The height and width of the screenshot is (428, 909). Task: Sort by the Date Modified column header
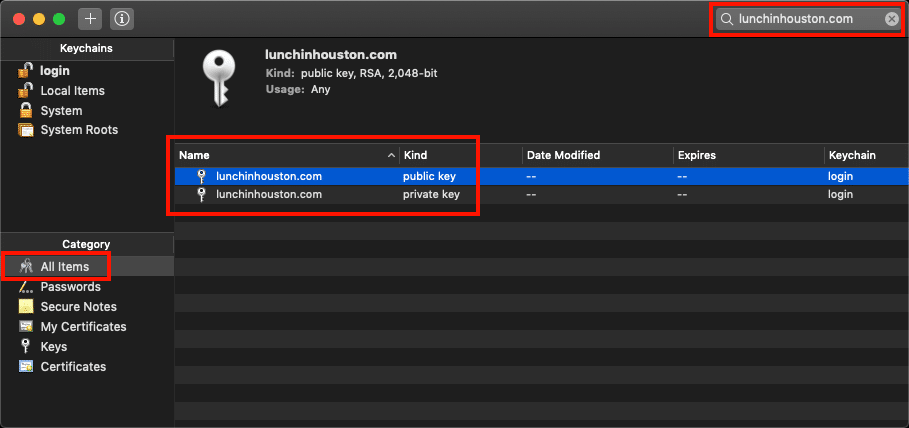tap(595, 156)
